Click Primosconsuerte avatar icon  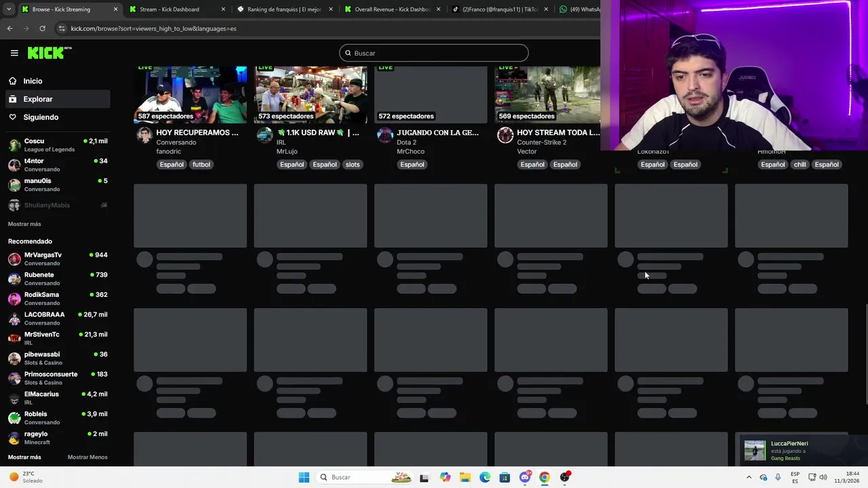tap(14, 378)
